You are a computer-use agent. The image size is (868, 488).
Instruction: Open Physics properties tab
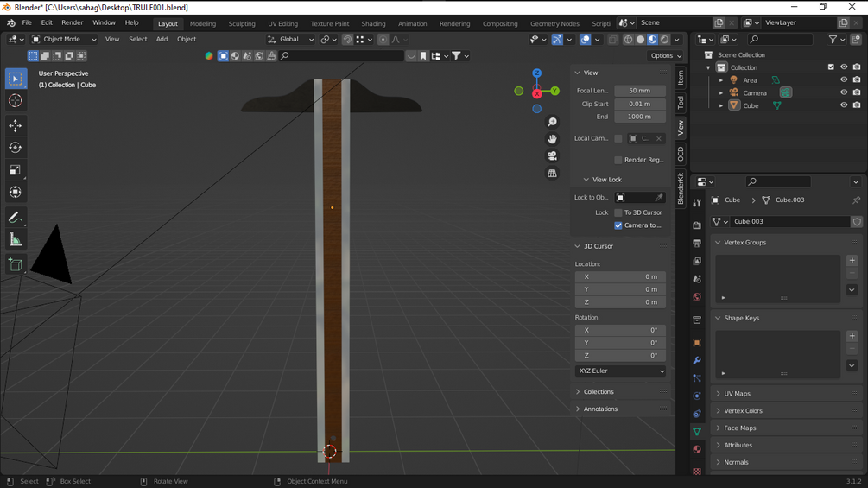(x=697, y=396)
